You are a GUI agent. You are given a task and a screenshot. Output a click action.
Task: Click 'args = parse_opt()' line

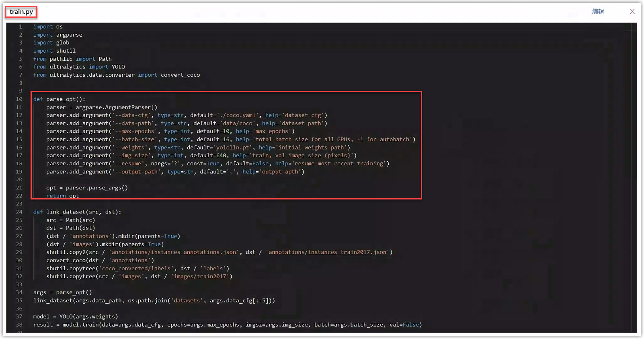point(63,292)
